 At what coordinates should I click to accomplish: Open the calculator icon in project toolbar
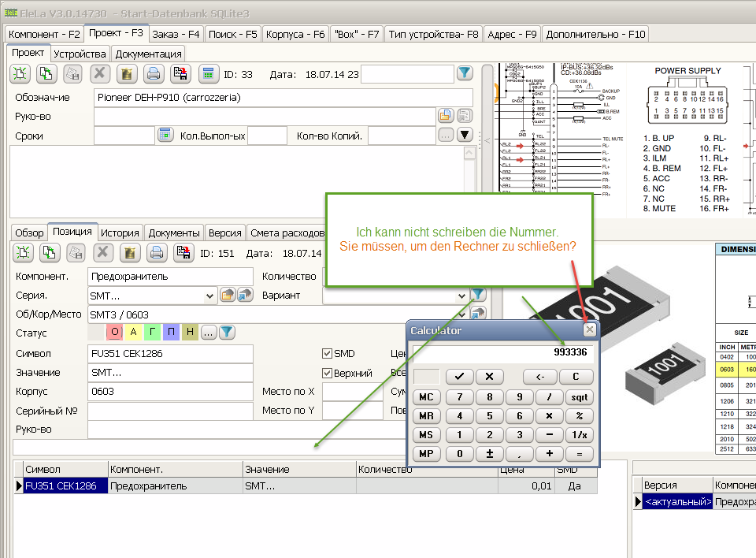pos(208,74)
